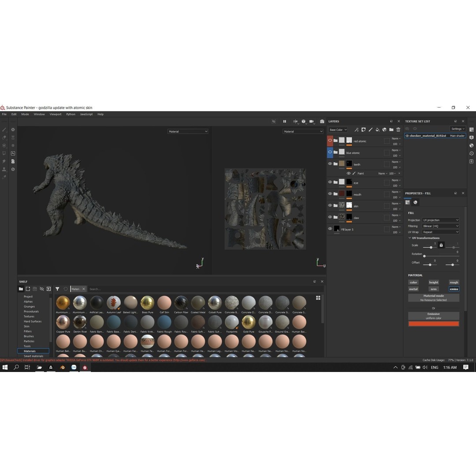
Task: Take a viewport screenshot with camera icon
Action: [x=322, y=122]
